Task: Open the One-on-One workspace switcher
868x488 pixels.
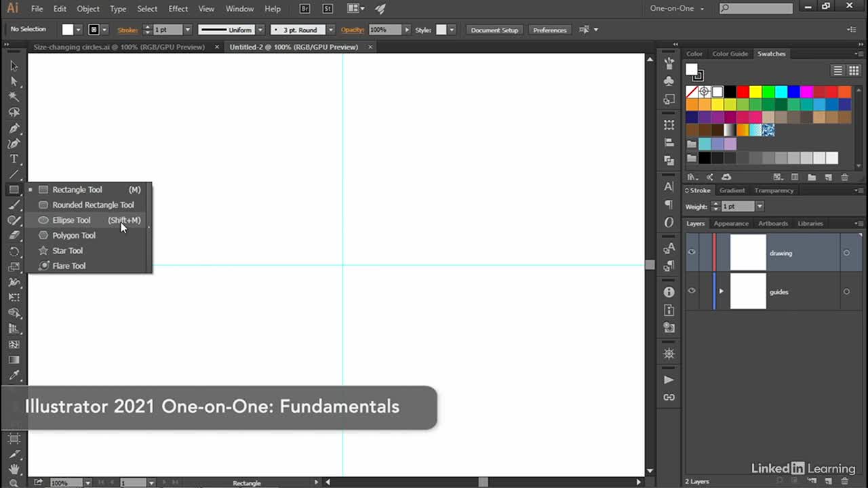Action: (x=677, y=9)
